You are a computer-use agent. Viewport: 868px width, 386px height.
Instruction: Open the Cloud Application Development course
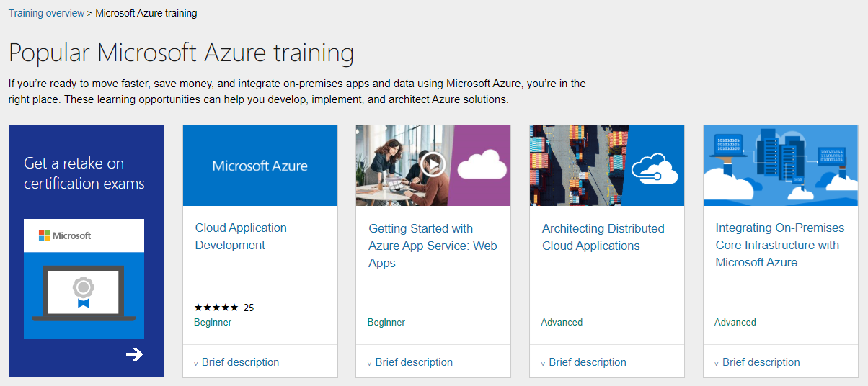[x=241, y=236]
